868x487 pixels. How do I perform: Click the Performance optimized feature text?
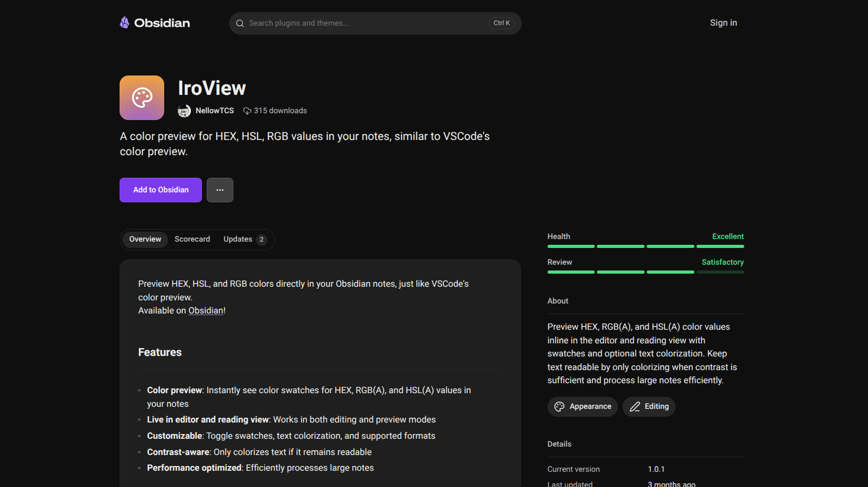coord(260,468)
